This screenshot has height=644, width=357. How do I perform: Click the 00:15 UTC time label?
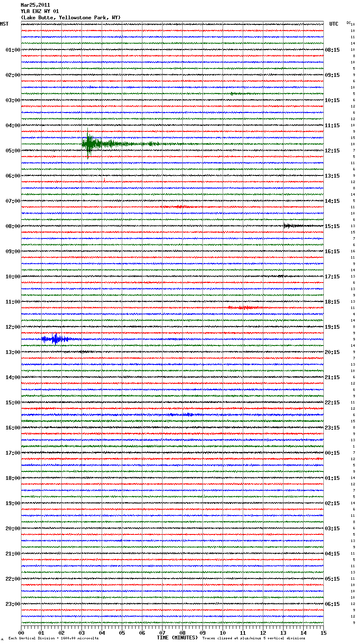(332, 453)
